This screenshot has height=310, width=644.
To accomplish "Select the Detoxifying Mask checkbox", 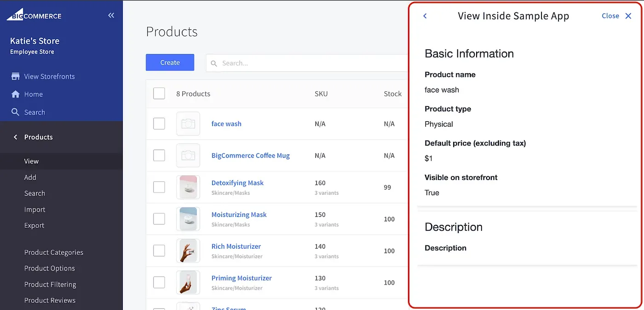I will pyautogui.click(x=159, y=187).
